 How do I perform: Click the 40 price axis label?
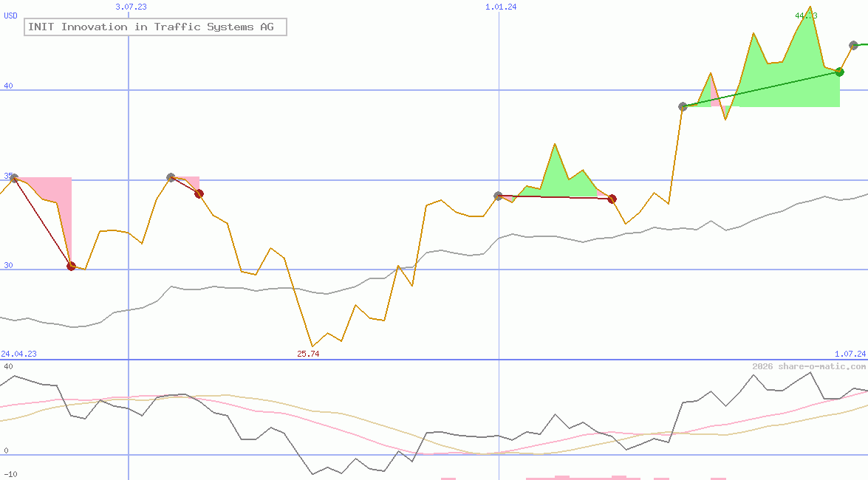(8, 86)
